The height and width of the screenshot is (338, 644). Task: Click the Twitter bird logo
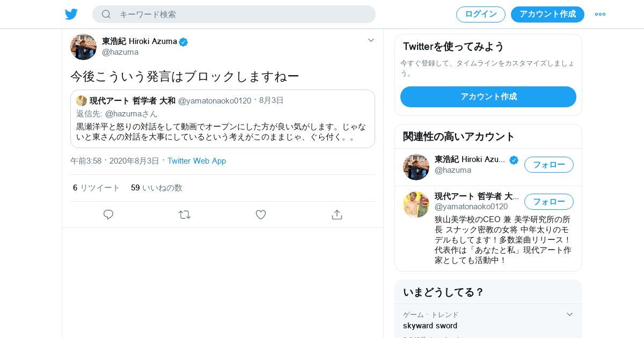(71, 14)
